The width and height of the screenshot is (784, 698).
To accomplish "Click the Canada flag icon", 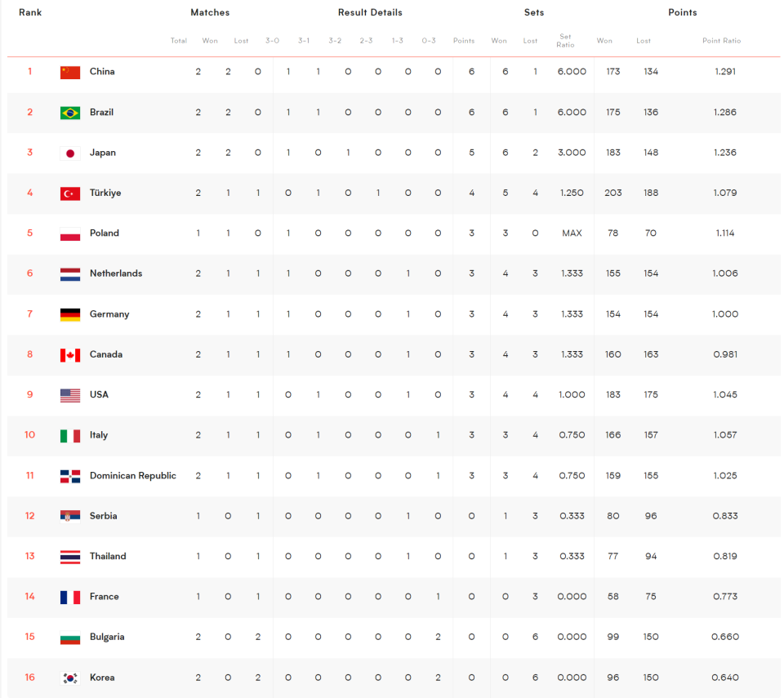I will pos(70,355).
